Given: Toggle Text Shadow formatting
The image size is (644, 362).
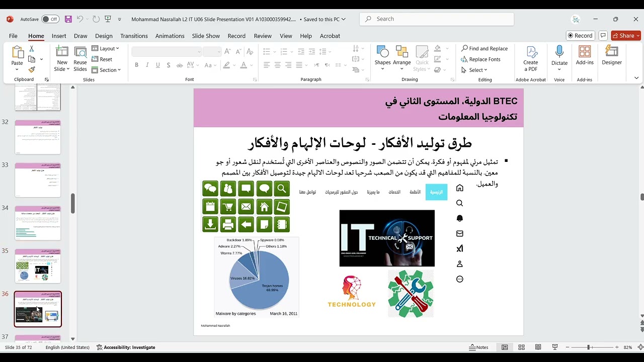Looking at the screenshot, I should click(168, 65).
